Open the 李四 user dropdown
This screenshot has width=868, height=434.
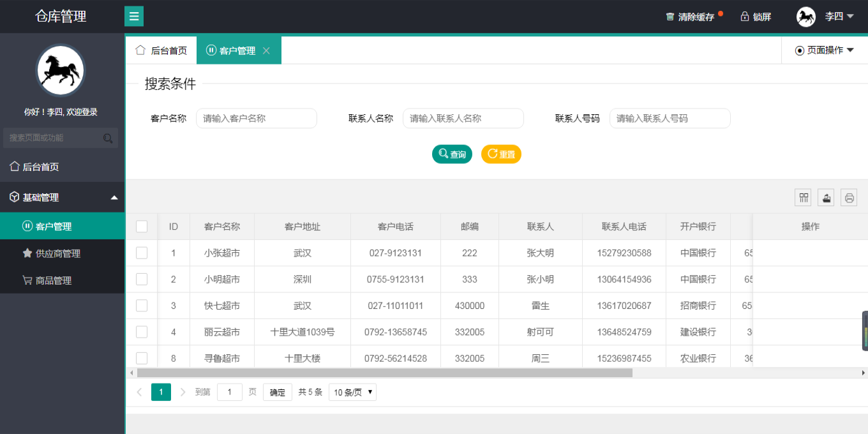click(839, 17)
